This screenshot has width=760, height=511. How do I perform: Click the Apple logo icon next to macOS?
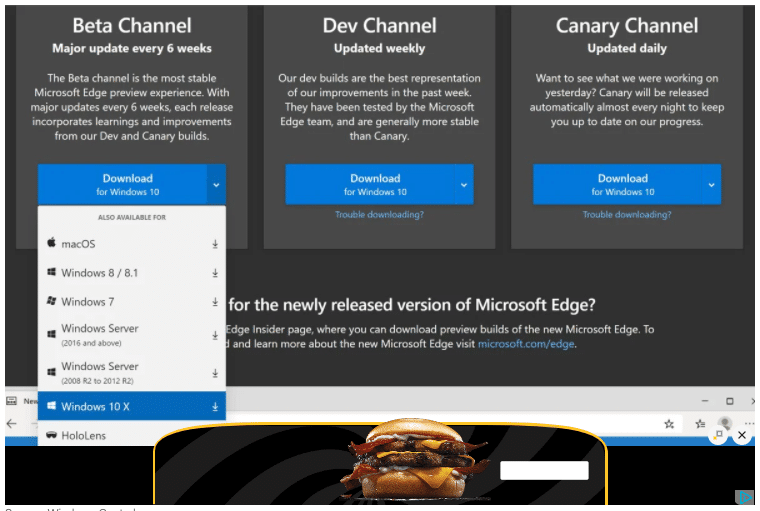tap(51, 242)
